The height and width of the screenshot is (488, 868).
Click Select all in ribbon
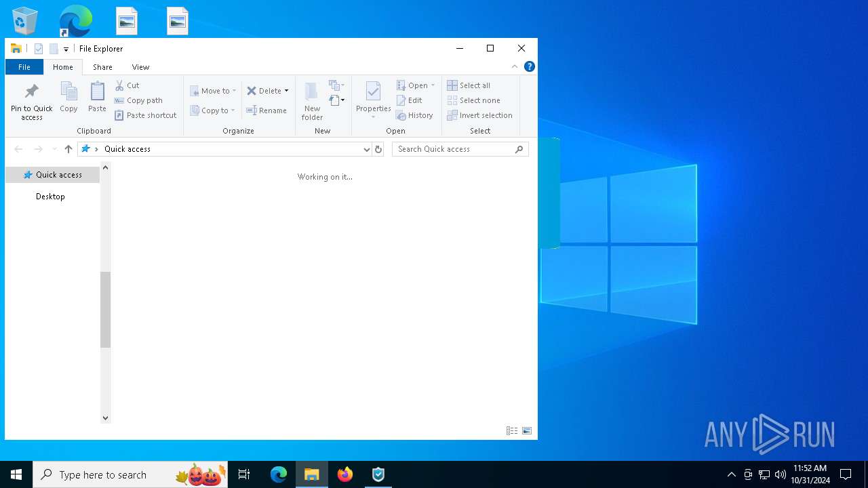tap(469, 85)
